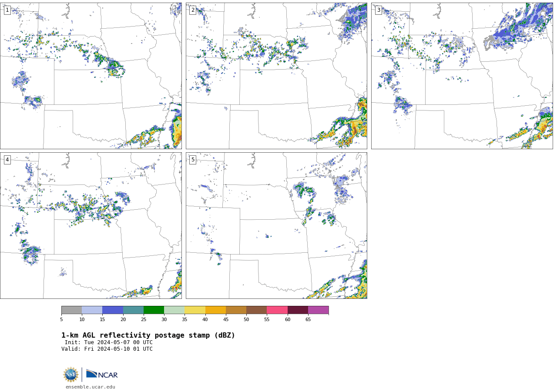Open ensemble member 3 reflectivity map
This screenshot has width=557, height=392.
(462, 76)
